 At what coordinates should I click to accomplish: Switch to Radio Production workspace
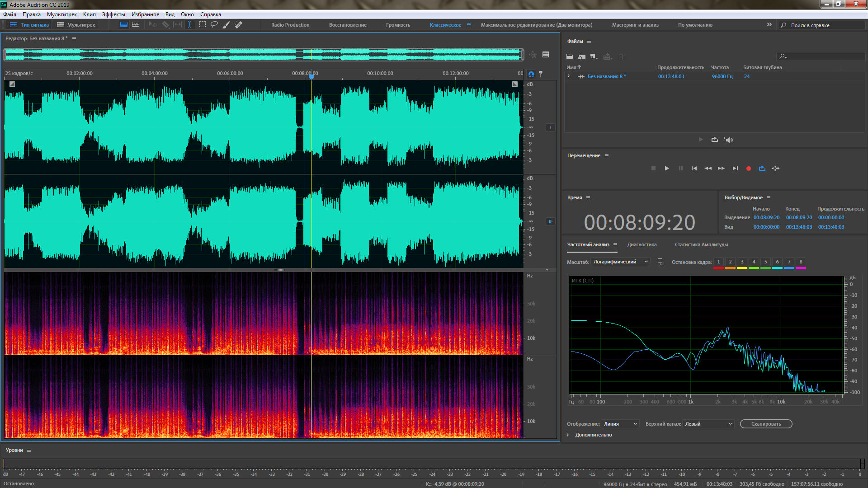pyautogui.click(x=290, y=25)
